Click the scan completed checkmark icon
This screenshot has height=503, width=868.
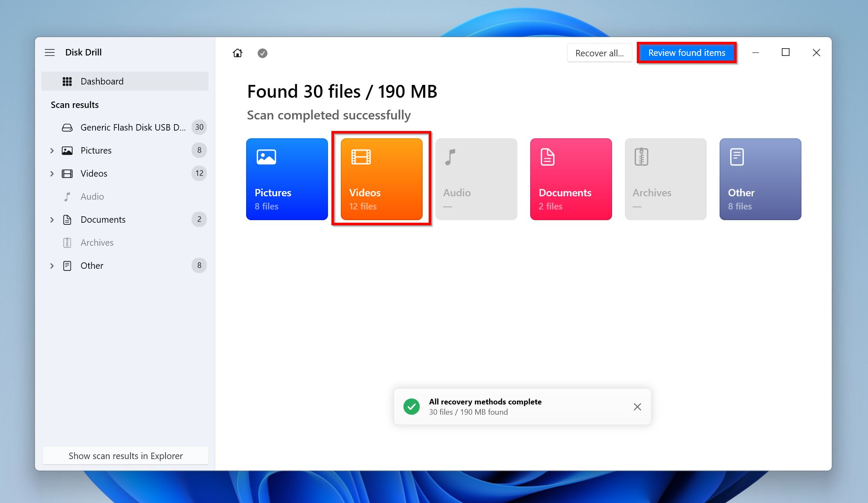tap(262, 52)
